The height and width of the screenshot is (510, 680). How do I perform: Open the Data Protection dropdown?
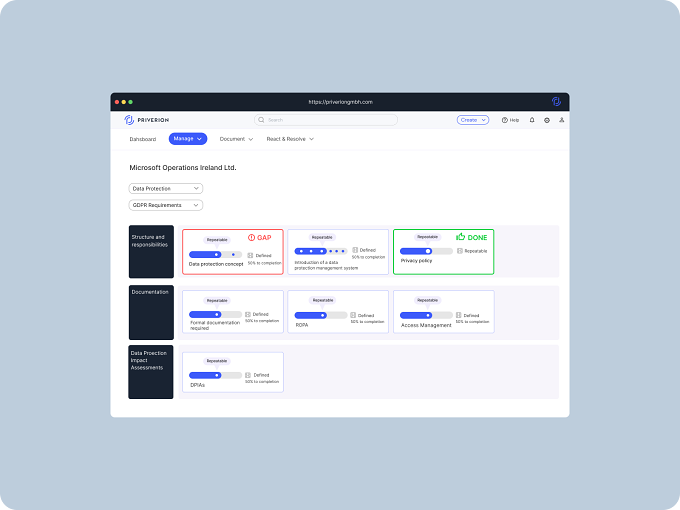point(166,189)
